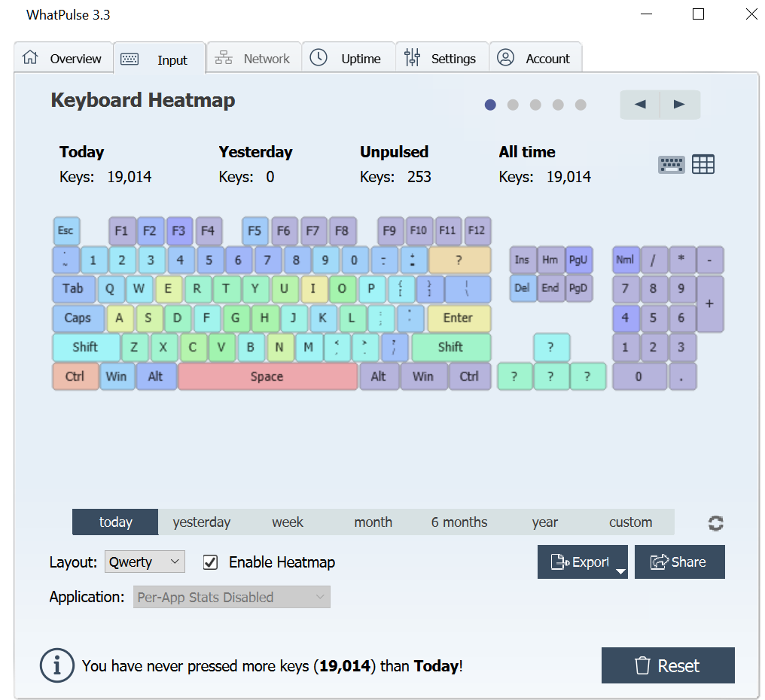Select the third page indicator dot
This screenshot has height=700, width=765.
pos(535,105)
